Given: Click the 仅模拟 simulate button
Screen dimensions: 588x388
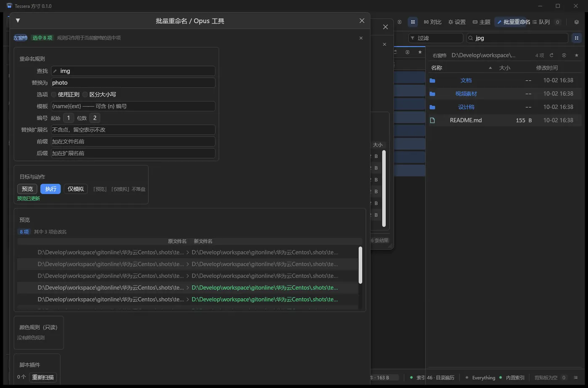Looking at the screenshot, I should pyautogui.click(x=76, y=189).
